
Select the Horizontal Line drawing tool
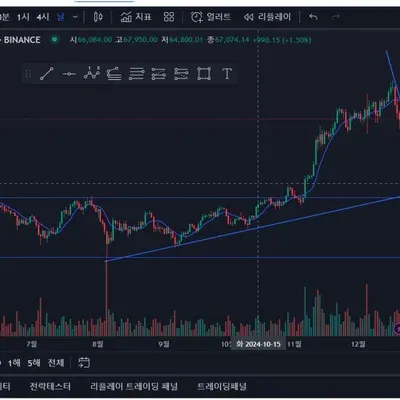click(x=69, y=74)
